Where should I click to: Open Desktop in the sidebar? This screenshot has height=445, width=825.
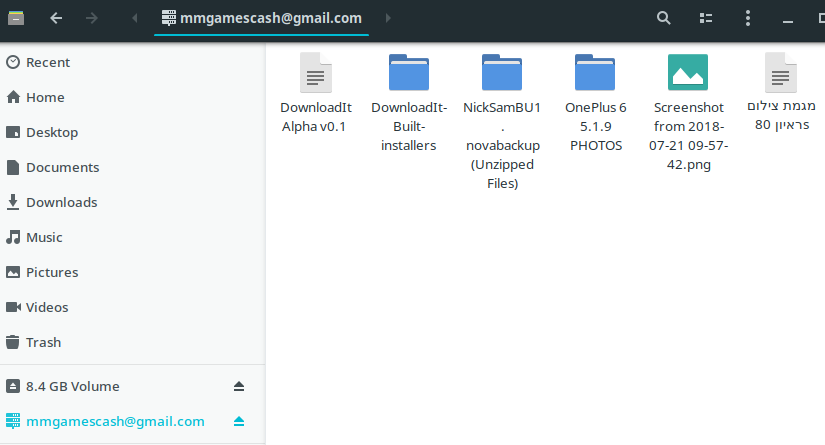133,132
